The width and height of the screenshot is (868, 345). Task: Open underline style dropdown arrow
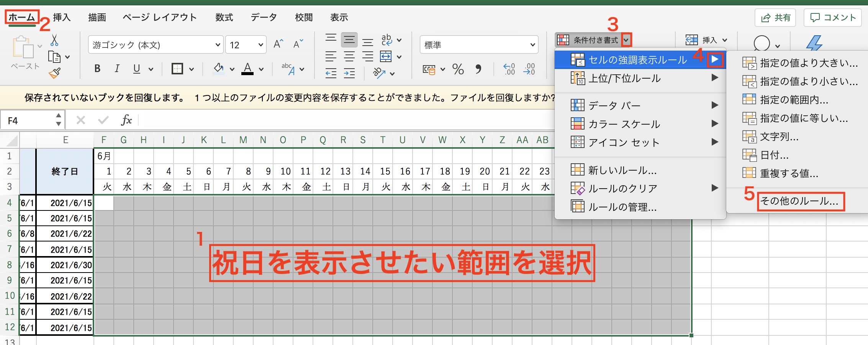[151, 69]
